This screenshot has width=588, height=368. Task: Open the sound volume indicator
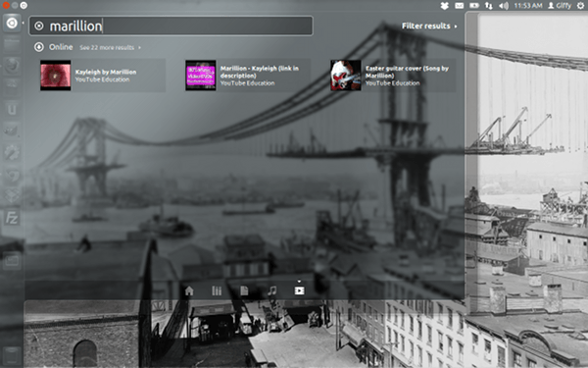pyautogui.click(x=504, y=5)
